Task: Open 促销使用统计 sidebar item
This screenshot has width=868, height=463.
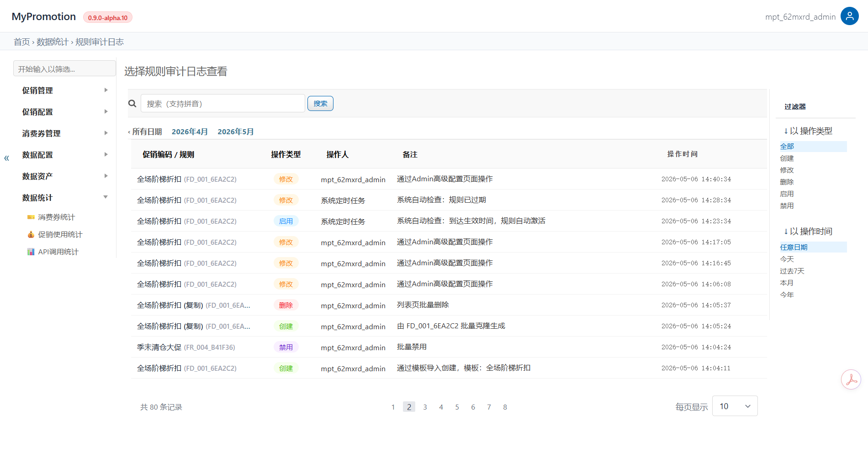Action: coord(60,235)
